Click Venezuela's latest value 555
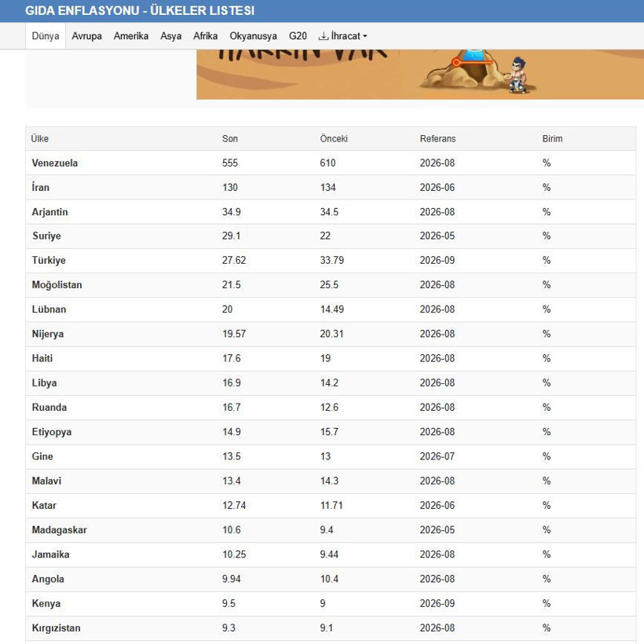 (230, 163)
